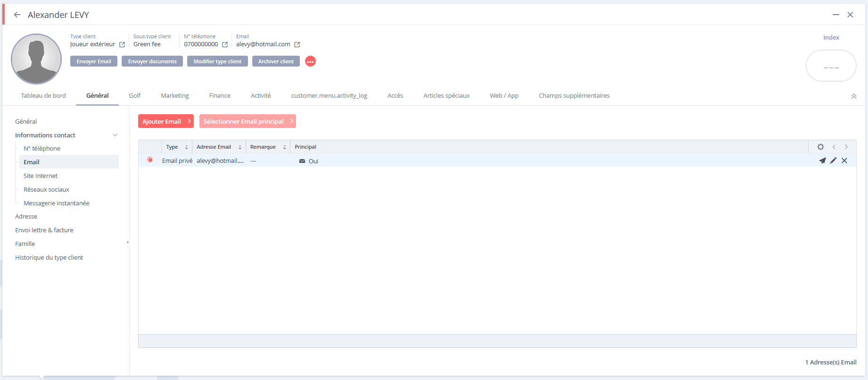The width and height of the screenshot is (868, 380).
Task: Click the Ajouter Email button
Action: pos(166,121)
